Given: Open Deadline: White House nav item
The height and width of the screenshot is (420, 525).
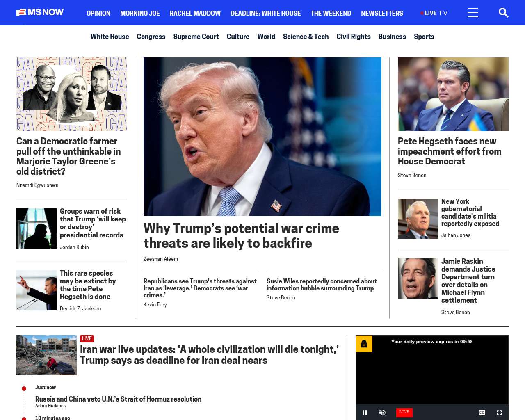Looking at the screenshot, I should 265,13.
